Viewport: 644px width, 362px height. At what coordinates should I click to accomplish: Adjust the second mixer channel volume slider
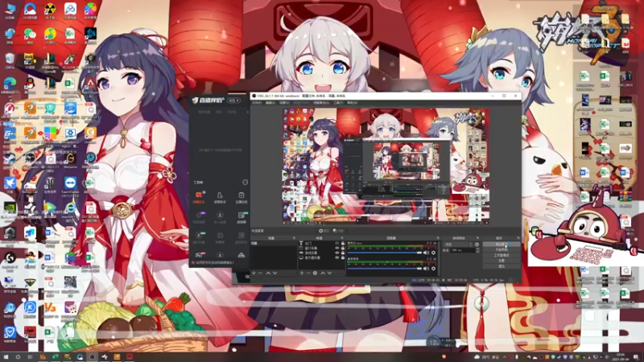point(385,269)
